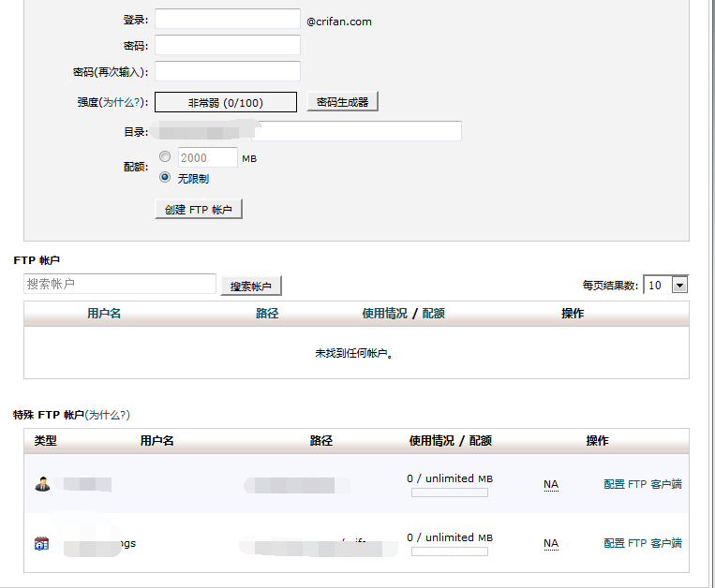Open the 密码生成器 password generator

coord(342,101)
